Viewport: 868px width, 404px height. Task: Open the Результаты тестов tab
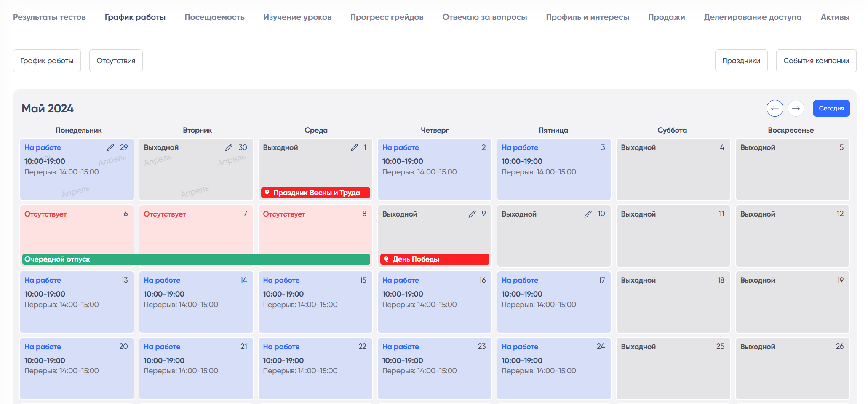[x=49, y=17]
